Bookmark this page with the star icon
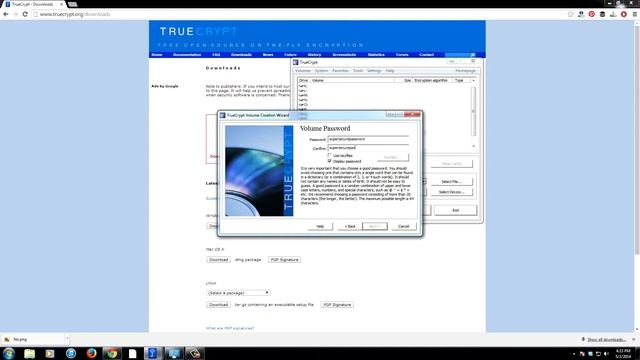Viewport: 640px width, 360px height. pos(570,14)
